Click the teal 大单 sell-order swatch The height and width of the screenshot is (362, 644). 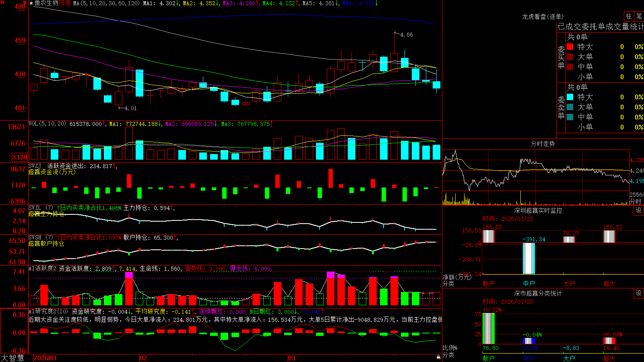coord(570,107)
